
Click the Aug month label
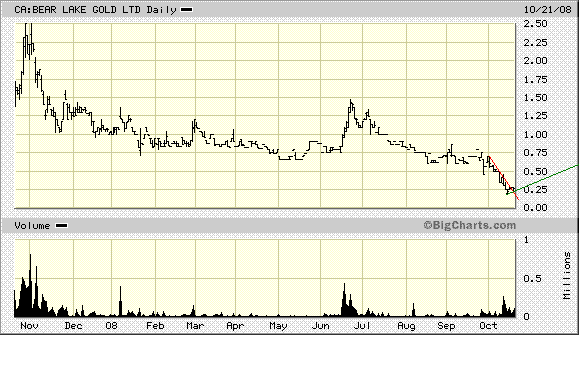point(406,326)
